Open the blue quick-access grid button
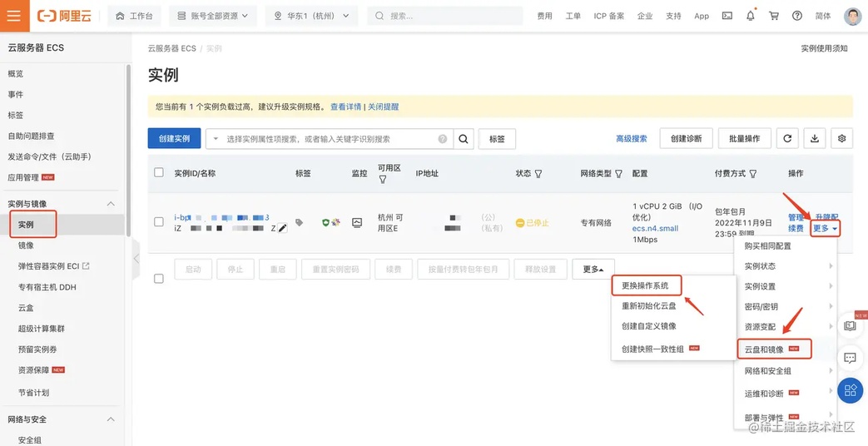This screenshot has width=868, height=446. (851, 390)
